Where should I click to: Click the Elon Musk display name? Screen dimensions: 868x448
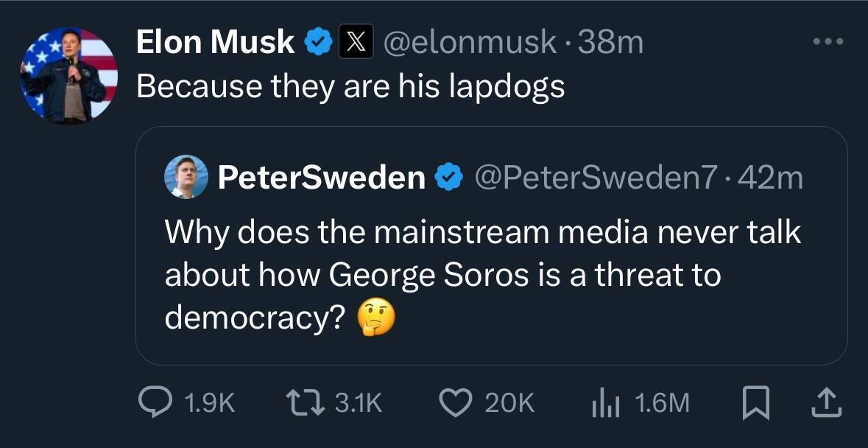(x=215, y=43)
